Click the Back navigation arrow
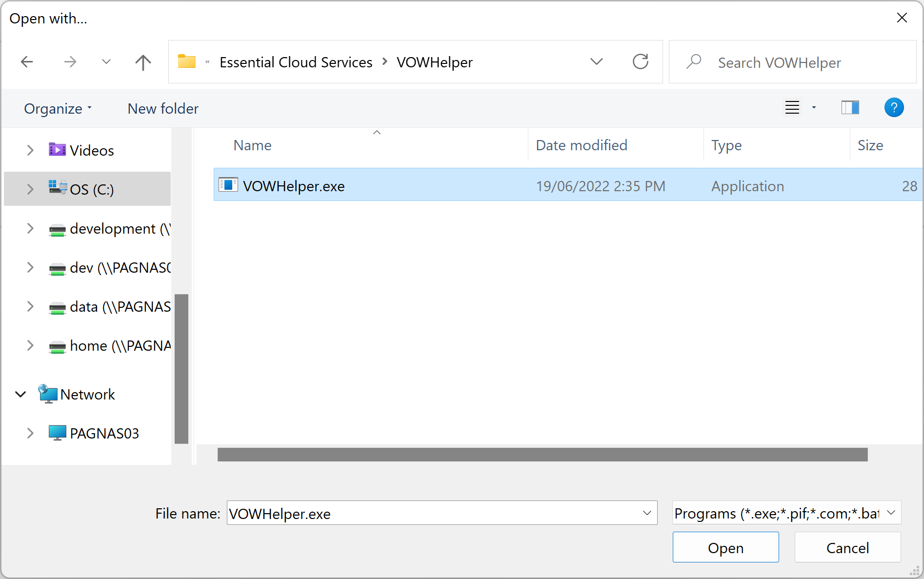 pyautogui.click(x=27, y=62)
